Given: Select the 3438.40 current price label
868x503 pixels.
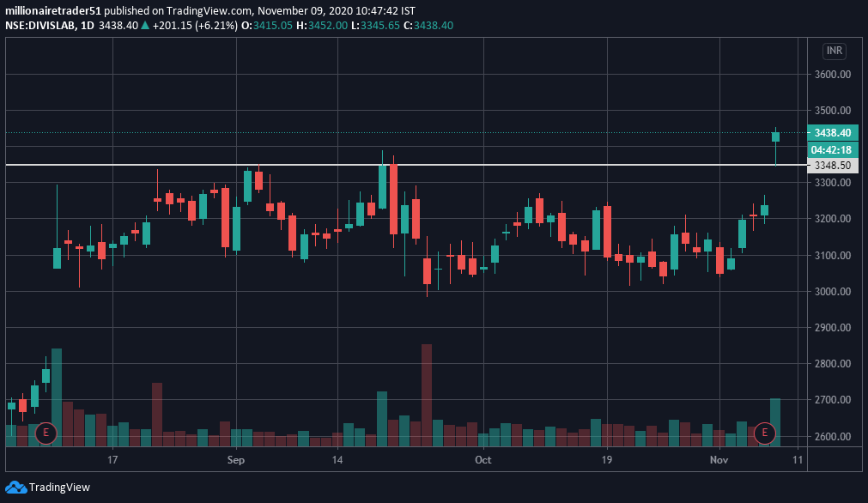Looking at the screenshot, I should (833, 133).
